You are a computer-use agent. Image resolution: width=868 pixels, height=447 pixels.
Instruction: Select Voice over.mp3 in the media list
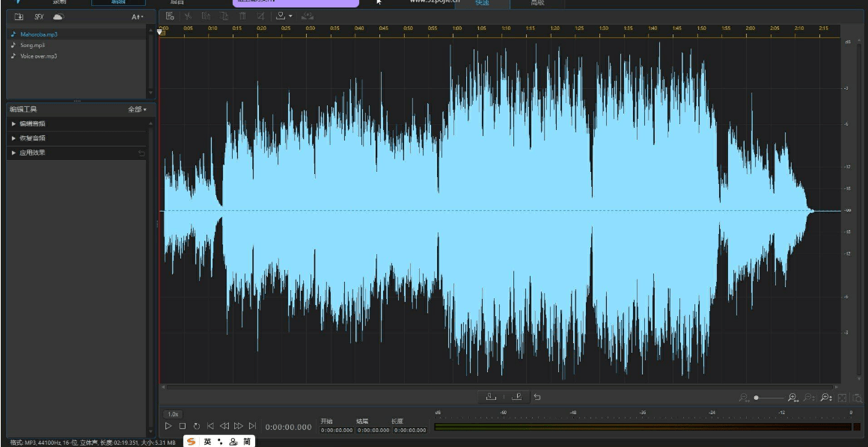[x=38, y=56]
